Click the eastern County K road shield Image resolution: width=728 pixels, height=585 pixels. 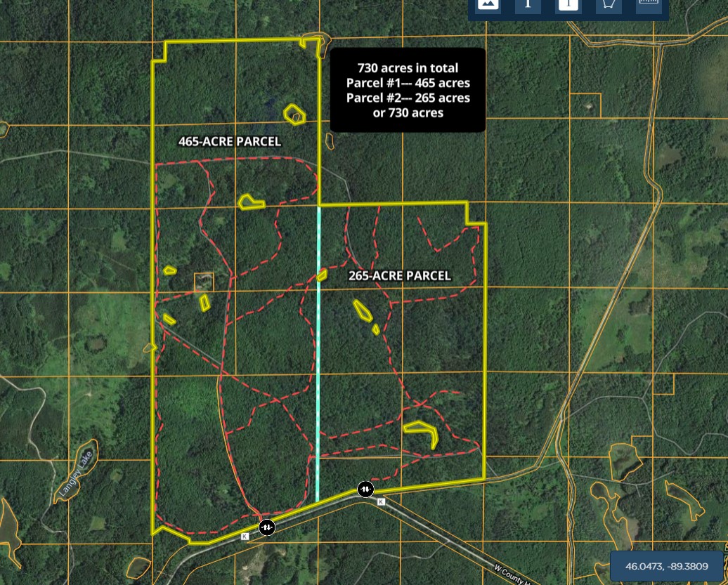(x=381, y=501)
